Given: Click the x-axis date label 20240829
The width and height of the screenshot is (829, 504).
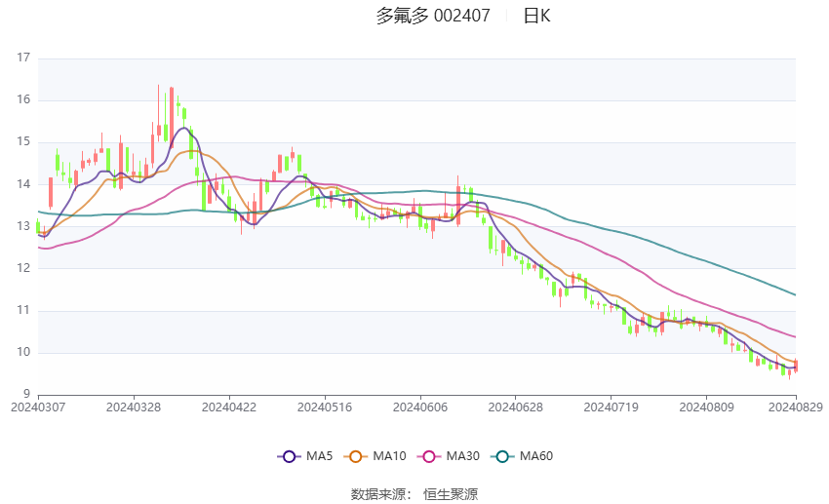Looking at the screenshot, I should 796,407.
